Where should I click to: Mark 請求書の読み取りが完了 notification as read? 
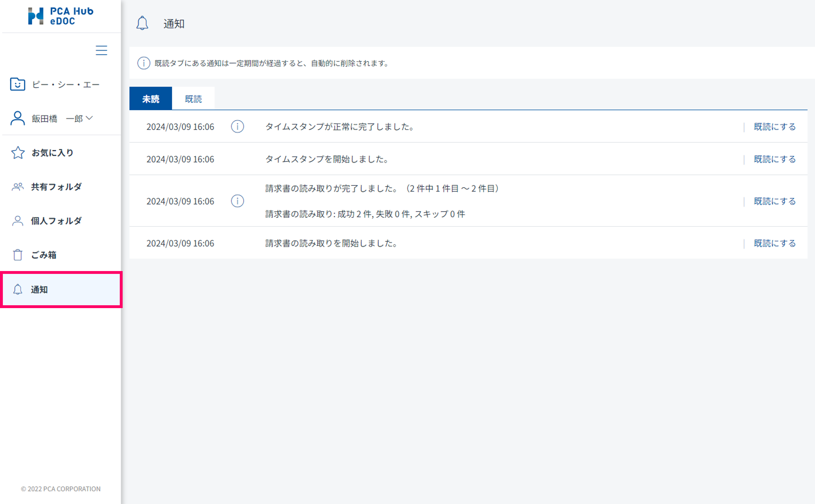point(775,201)
